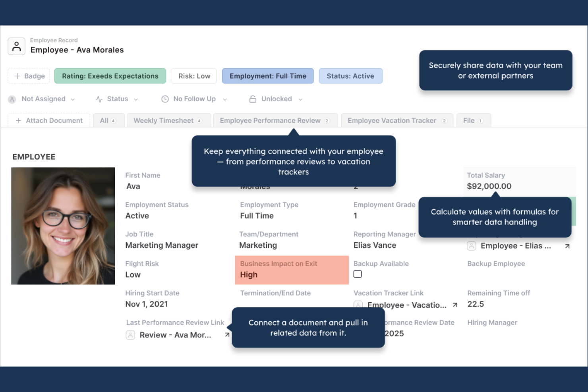Click the First Name field value Ava

click(x=133, y=186)
